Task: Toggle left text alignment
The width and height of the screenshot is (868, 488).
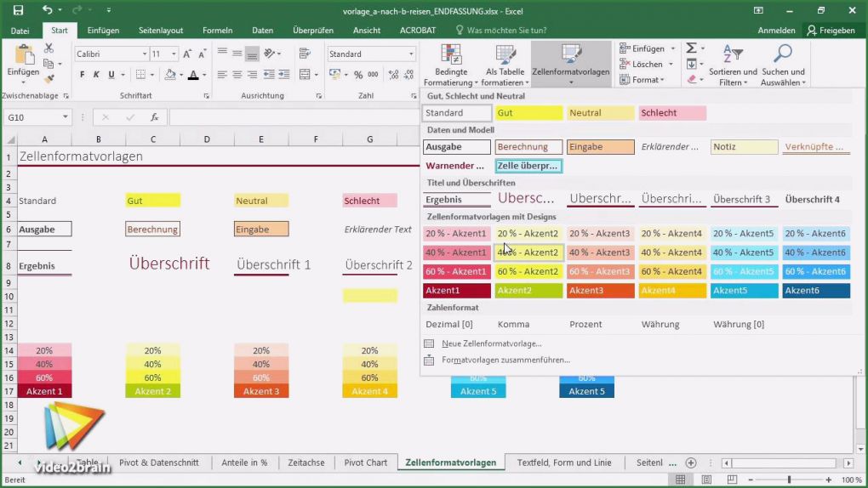Action: click(x=222, y=75)
